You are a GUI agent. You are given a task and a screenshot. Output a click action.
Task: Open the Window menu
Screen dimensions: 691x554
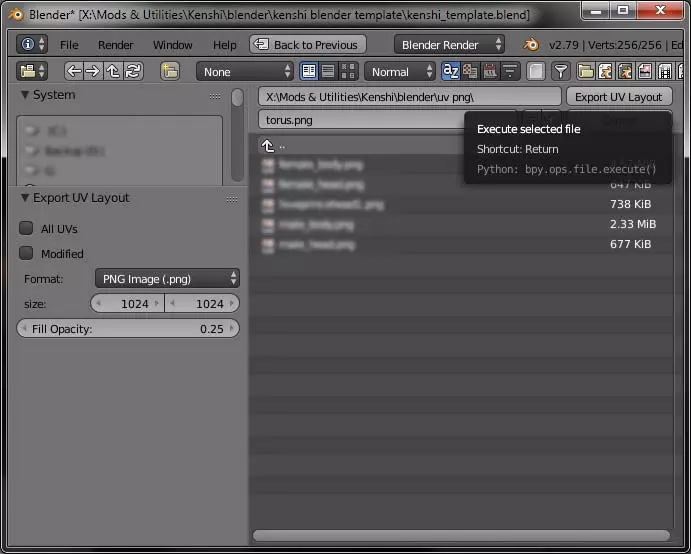point(173,45)
